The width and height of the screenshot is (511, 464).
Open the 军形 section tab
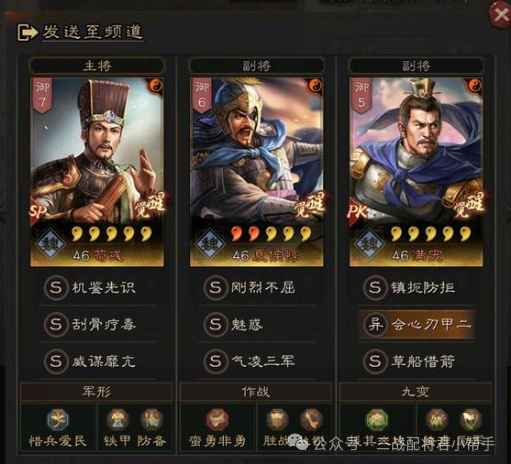[96, 392]
